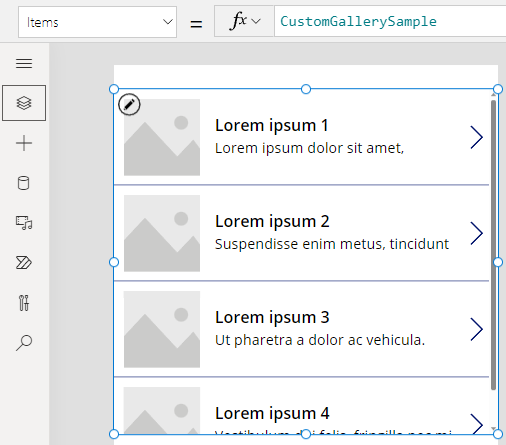Select the 'Suspendisse enim metus' subtitle text
The width and height of the screenshot is (506, 445).
[x=332, y=244]
